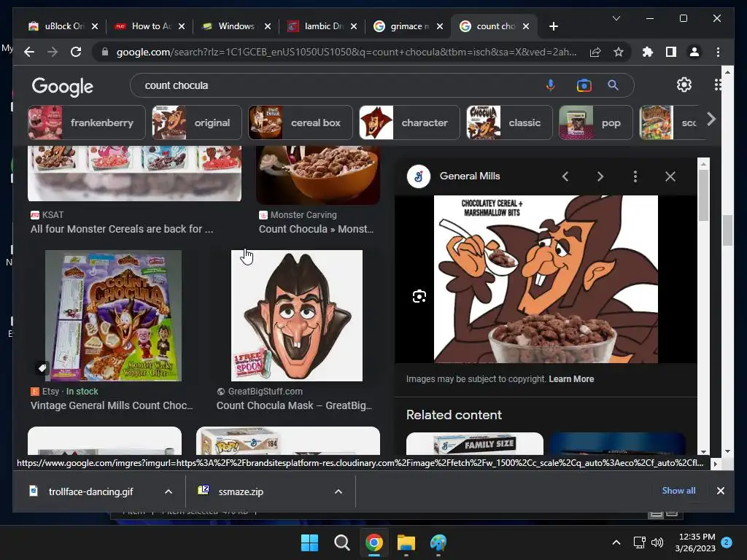Open Google quick settings gear

point(684,85)
